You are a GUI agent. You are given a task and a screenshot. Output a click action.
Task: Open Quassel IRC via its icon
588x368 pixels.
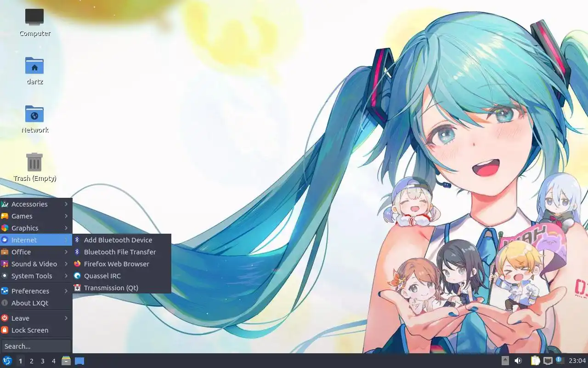77,276
